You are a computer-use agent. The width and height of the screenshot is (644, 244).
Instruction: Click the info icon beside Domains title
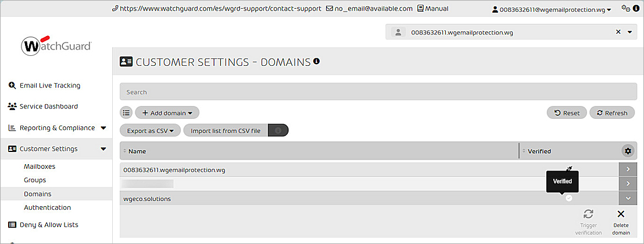click(317, 61)
